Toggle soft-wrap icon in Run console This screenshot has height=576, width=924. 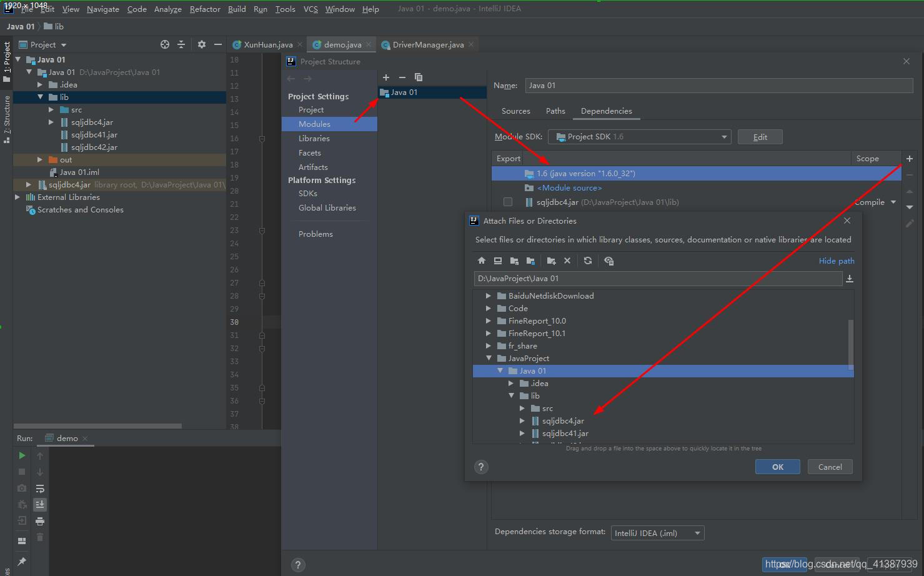[40, 489]
